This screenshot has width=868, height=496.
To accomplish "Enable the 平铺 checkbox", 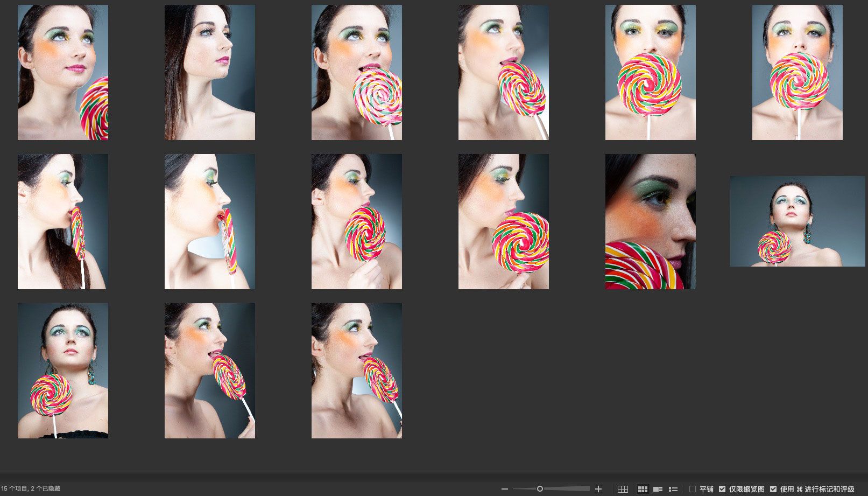I will 693,489.
